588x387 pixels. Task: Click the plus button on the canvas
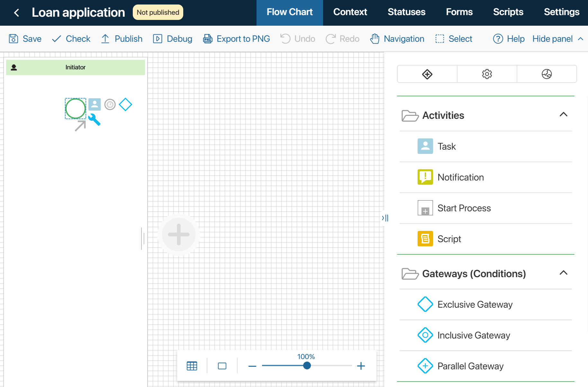click(178, 235)
